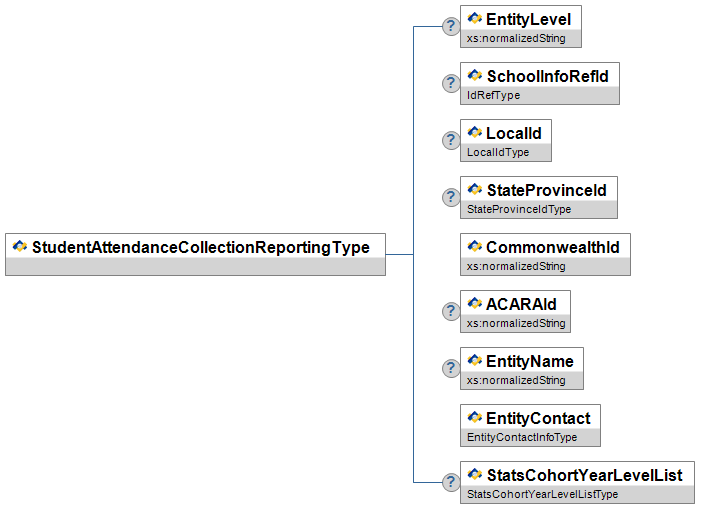Open the StatsCohortYearLevelListType type reference
The width and height of the screenshot is (717, 508).
(x=543, y=494)
